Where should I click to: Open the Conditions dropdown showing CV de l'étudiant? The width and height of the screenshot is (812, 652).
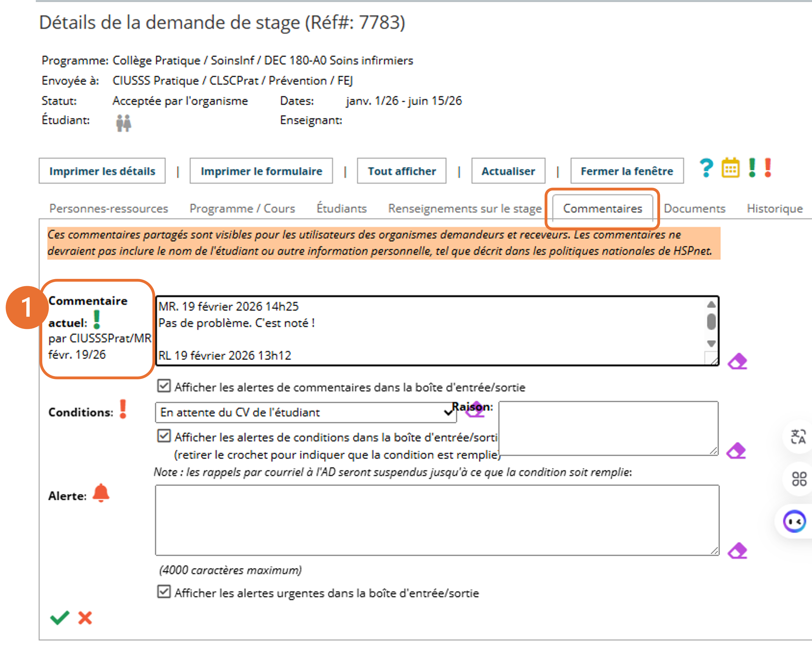pyautogui.click(x=305, y=413)
